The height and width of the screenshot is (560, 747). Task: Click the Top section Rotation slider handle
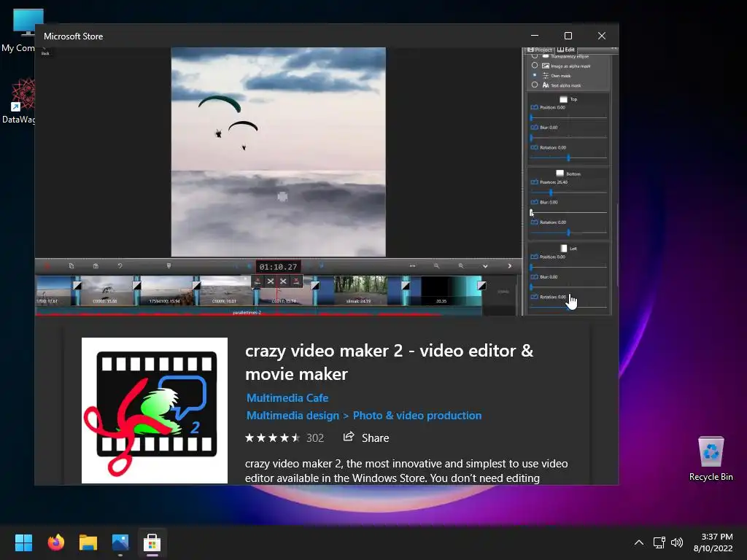click(568, 157)
